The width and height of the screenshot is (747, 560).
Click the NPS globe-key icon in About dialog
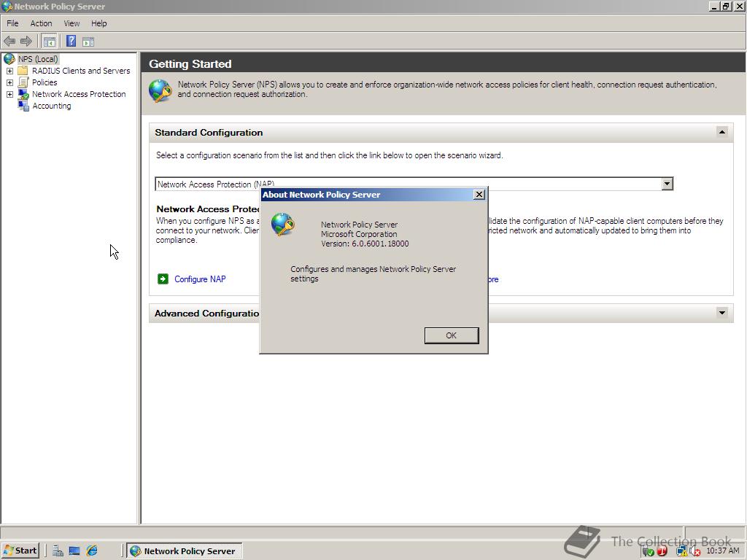click(282, 225)
